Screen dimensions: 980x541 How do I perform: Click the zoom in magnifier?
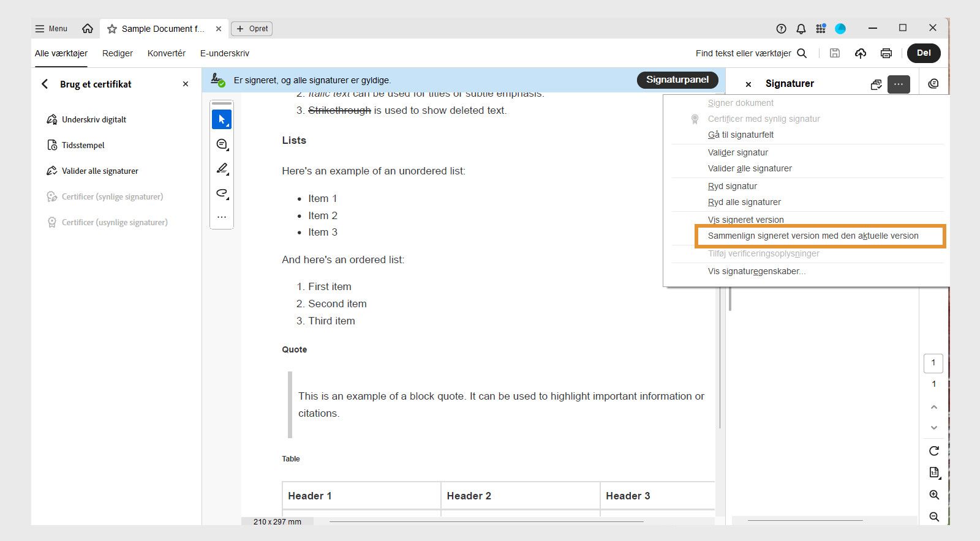934,494
